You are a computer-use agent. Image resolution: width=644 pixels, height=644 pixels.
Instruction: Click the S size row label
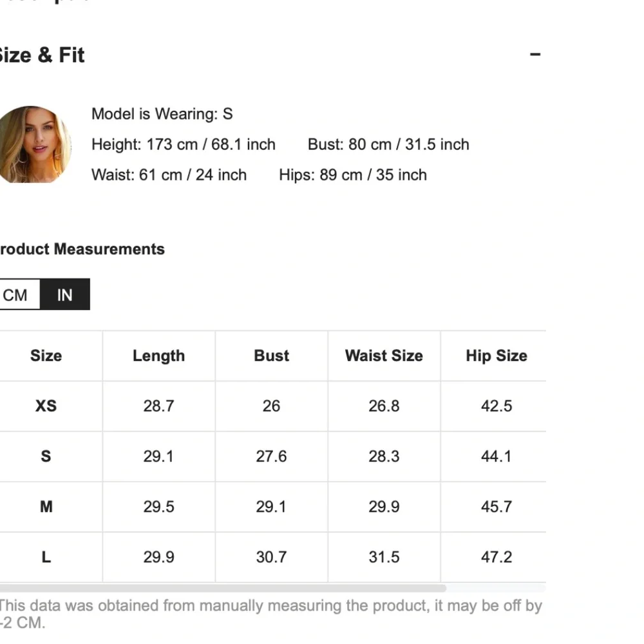coord(46,456)
